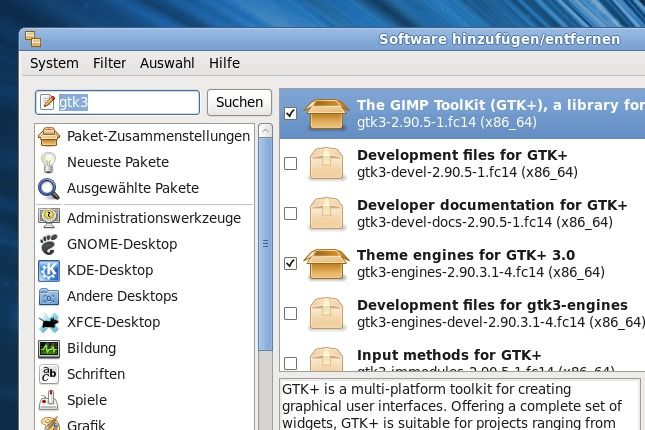Viewport: 645px width, 430px height.
Task: Click 'Development files for gtk3-engines' title
Action: click(x=492, y=305)
